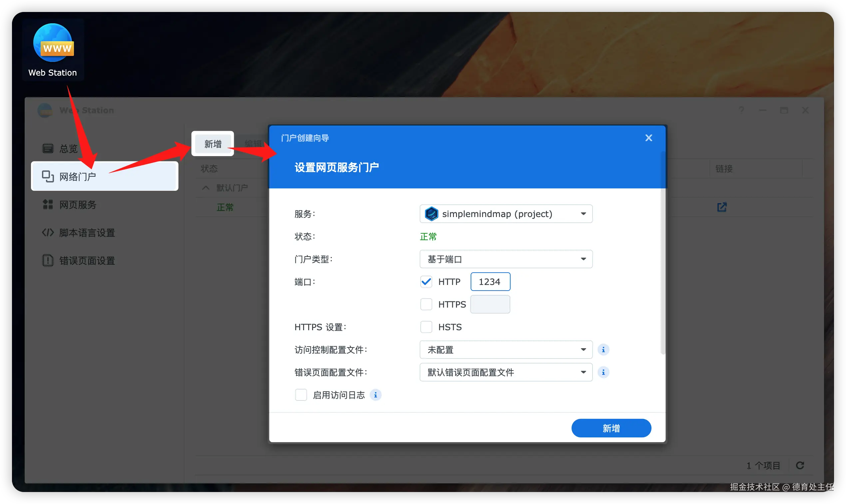Viewport: 846px width, 504px height.
Task: Click the blue 新增 button in wizard
Action: (x=611, y=428)
